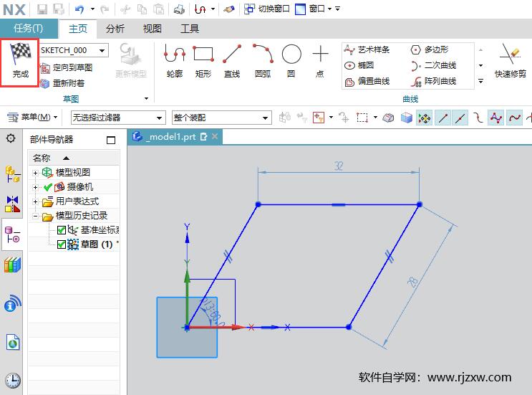Open the Entire Assembly (整个装配) scope dropdown
Viewport: 532px width, 395px height.
[265, 118]
